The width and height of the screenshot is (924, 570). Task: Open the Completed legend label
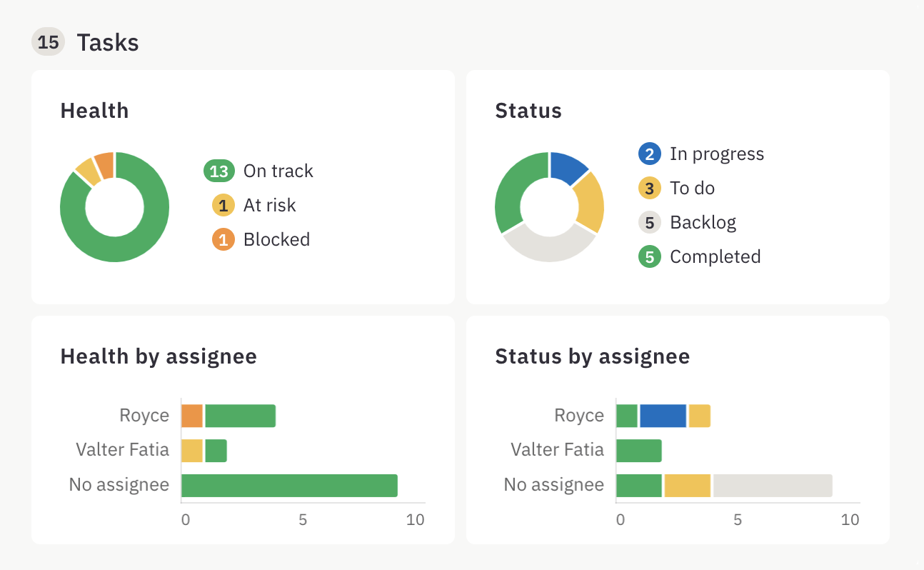pos(715,256)
